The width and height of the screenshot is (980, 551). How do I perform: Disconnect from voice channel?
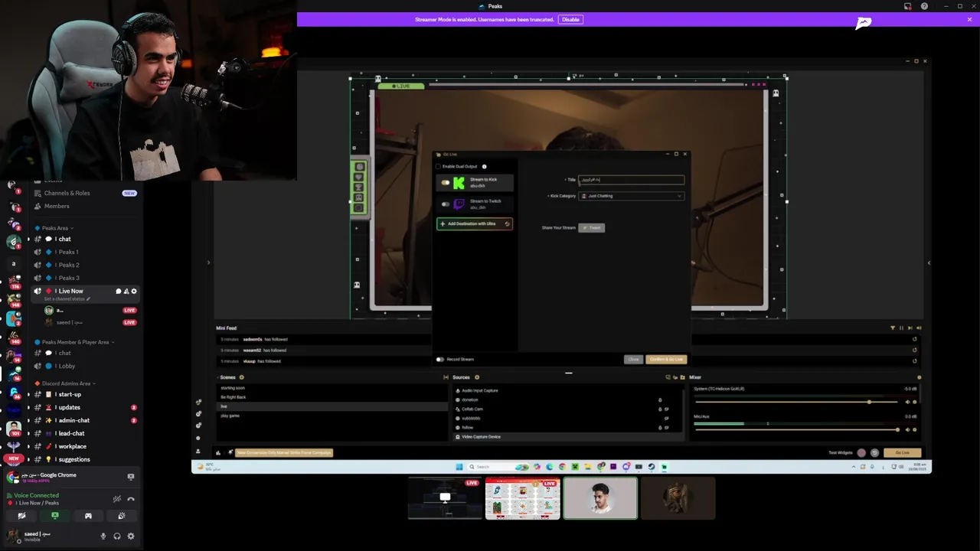point(131,499)
